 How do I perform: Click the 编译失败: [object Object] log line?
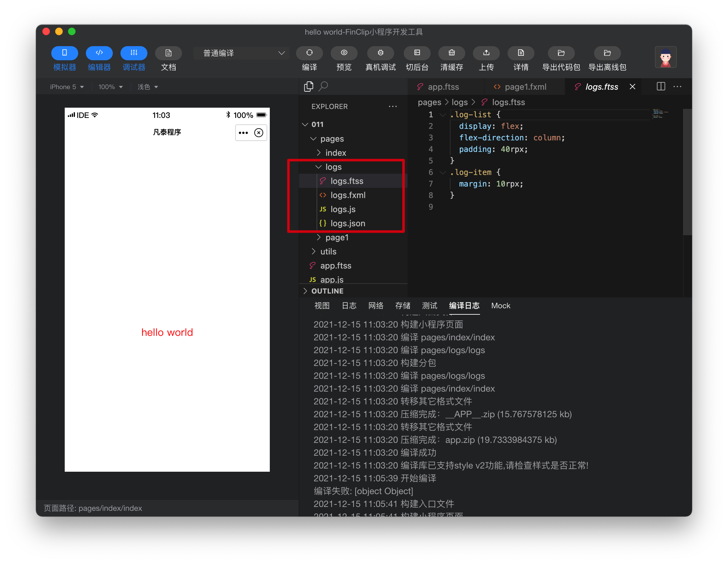363,491
